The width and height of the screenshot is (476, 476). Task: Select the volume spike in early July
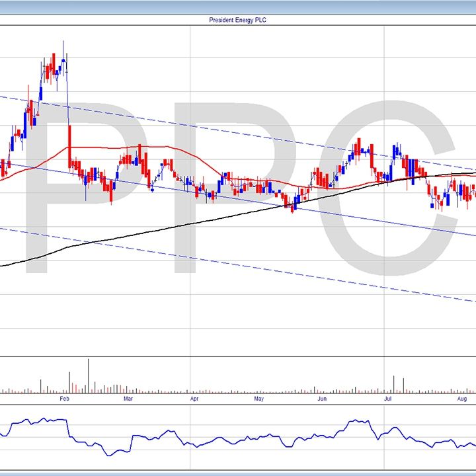coord(394,384)
